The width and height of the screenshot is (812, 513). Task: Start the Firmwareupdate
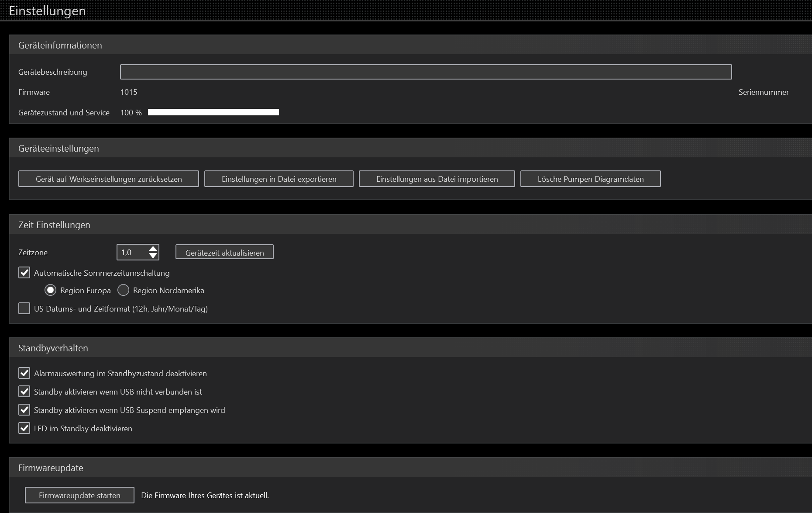point(79,495)
